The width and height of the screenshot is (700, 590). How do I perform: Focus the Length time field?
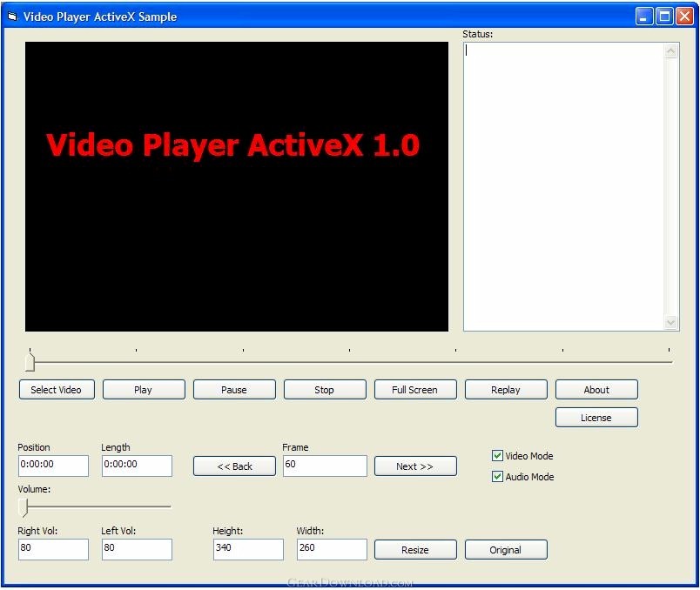[x=137, y=466]
